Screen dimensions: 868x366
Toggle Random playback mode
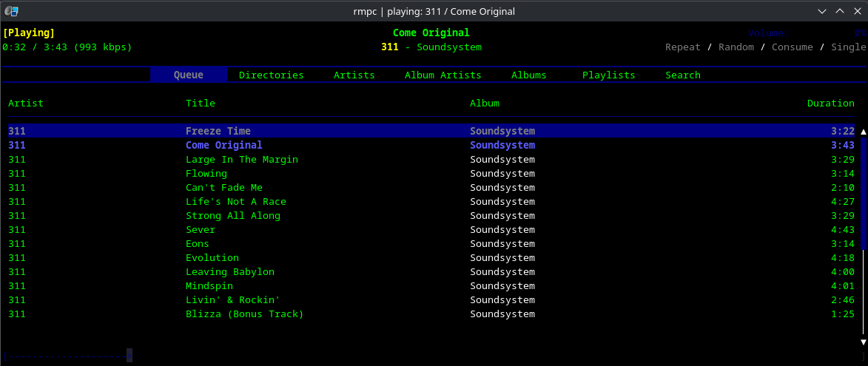736,47
